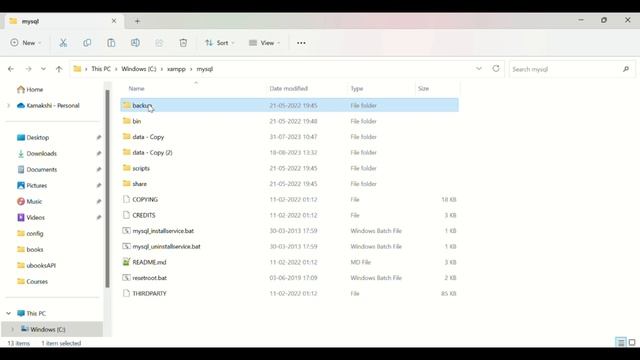This screenshot has height=360, width=640.
Task: Click the Copy icon in toolbar
Action: pos(87,43)
